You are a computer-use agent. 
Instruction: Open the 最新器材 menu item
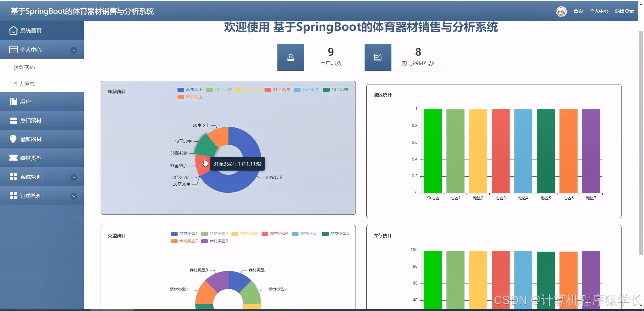tap(42, 139)
